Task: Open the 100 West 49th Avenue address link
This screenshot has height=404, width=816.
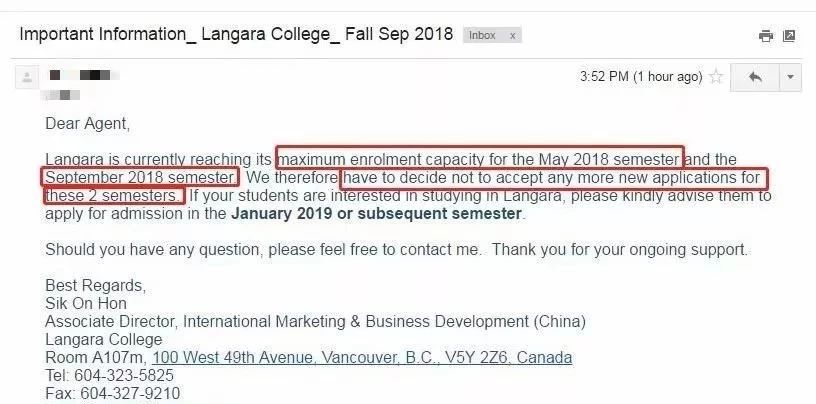Action: pos(362,357)
